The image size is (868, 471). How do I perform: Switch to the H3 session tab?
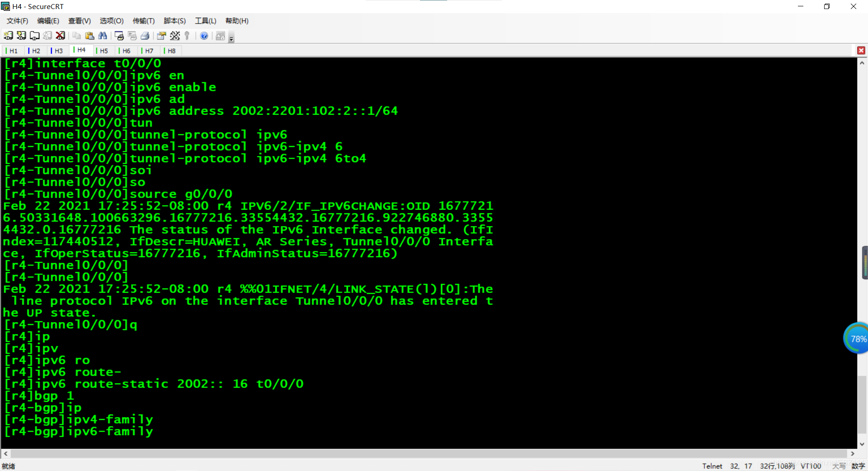[58, 51]
